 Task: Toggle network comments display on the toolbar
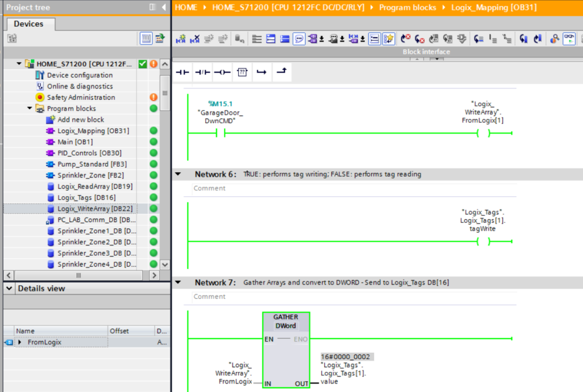[x=299, y=38]
